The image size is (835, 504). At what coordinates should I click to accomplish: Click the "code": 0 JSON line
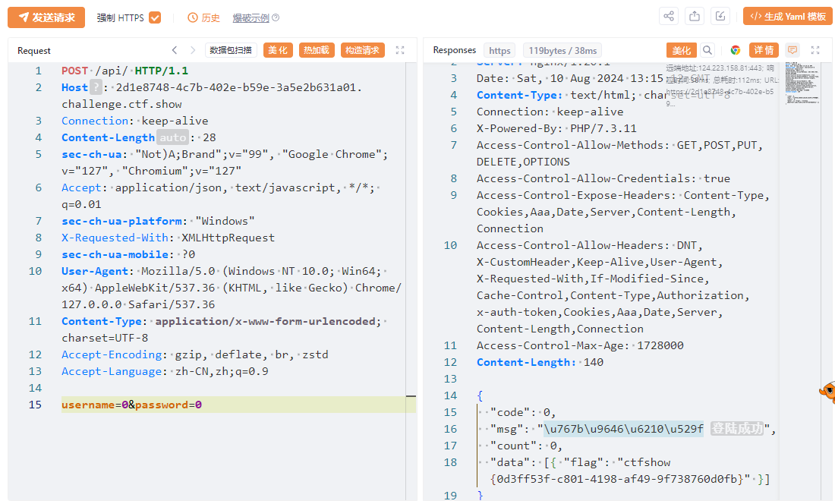(523, 412)
